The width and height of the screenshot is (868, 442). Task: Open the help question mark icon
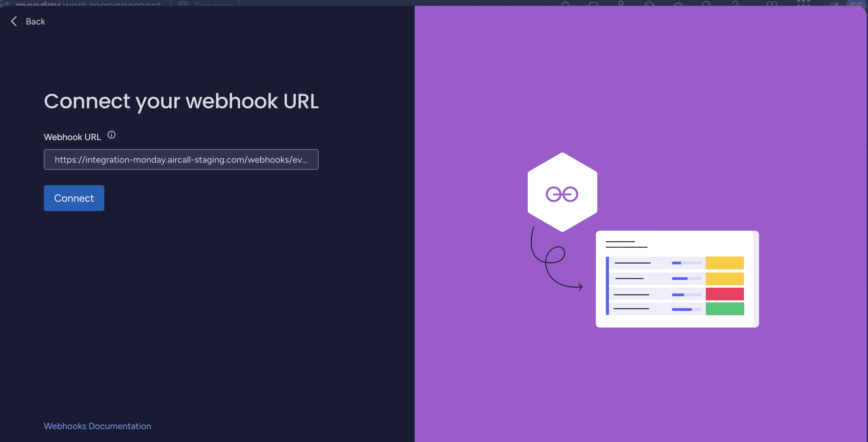click(736, 5)
